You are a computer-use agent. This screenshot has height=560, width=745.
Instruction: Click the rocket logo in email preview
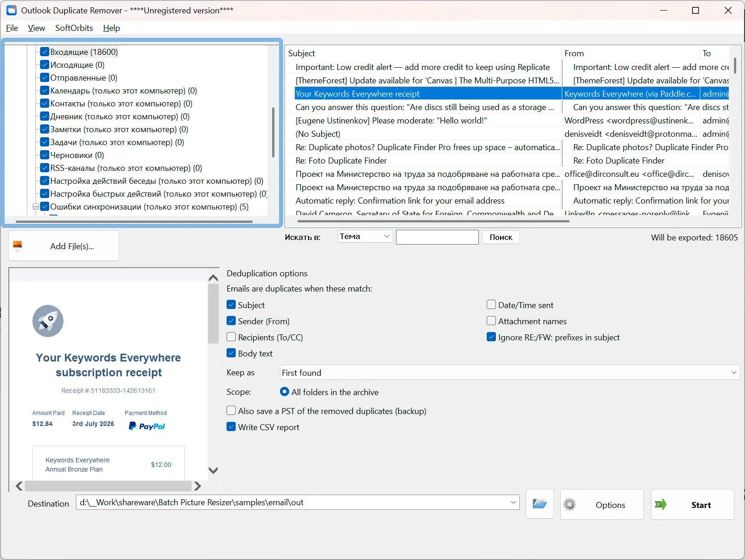[x=48, y=321]
